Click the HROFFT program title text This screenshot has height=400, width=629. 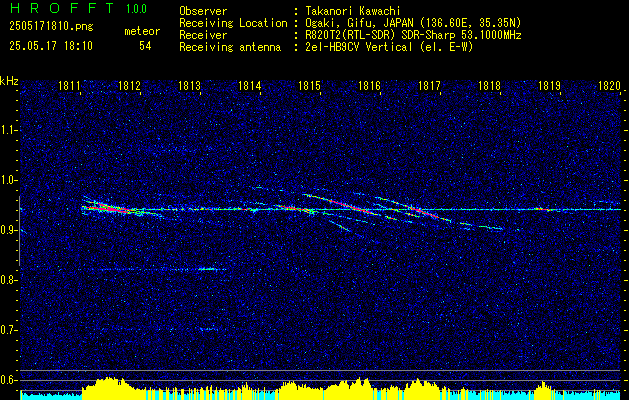[x=61, y=8]
